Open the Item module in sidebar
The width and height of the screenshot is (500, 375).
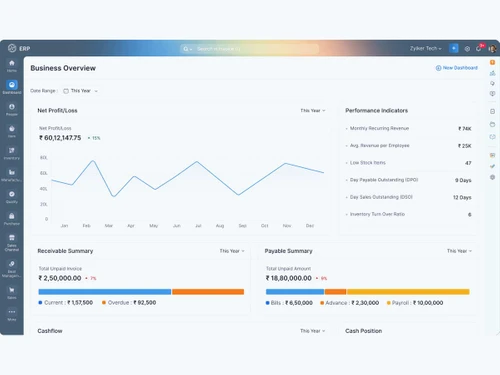(12, 131)
